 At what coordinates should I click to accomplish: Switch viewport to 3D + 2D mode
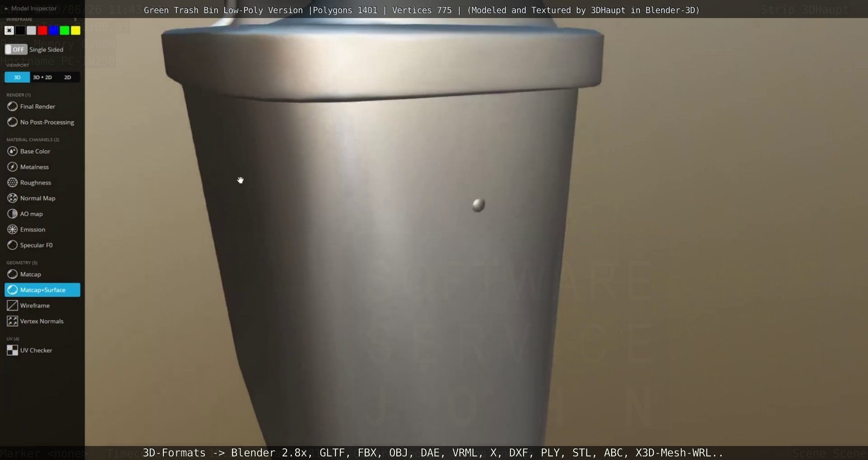coord(42,77)
